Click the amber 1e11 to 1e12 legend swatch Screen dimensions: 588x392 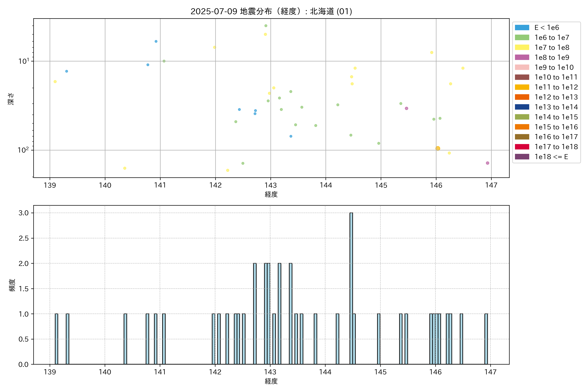(x=522, y=87)
